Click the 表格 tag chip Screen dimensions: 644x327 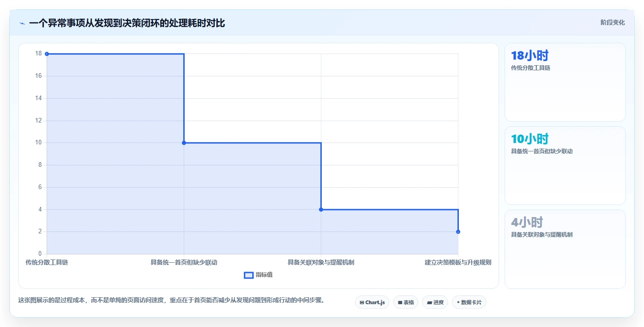[x=405, y=302]
